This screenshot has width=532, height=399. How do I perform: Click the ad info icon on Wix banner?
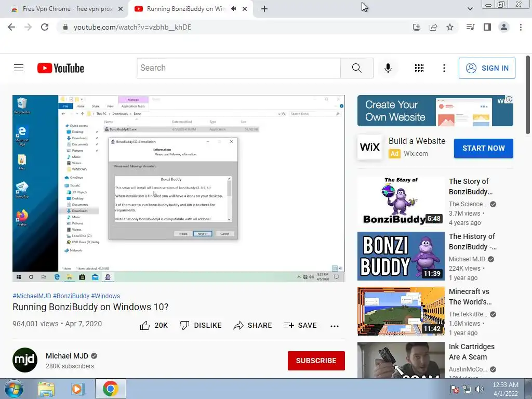click(509, 99)
